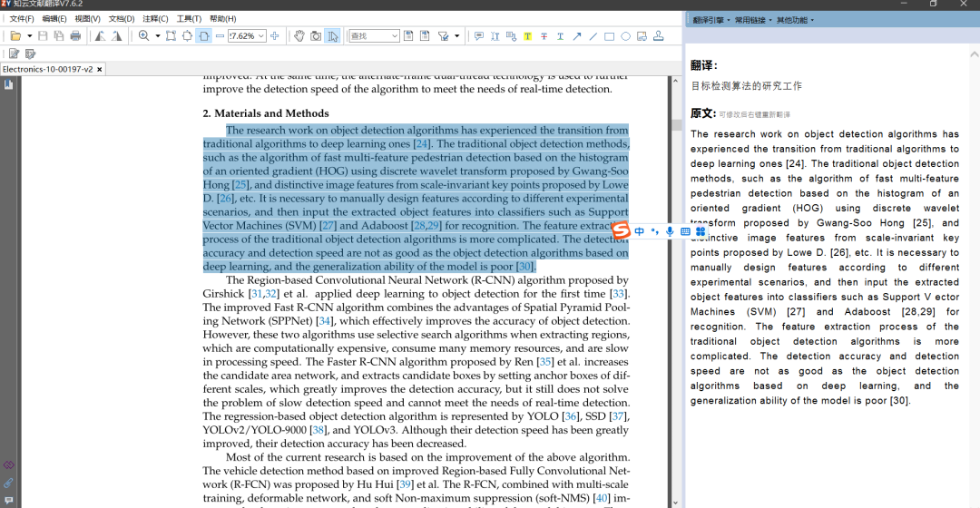980x508 pixels.
Task: Zoom in with the plus button
Action: coord(274,36)
